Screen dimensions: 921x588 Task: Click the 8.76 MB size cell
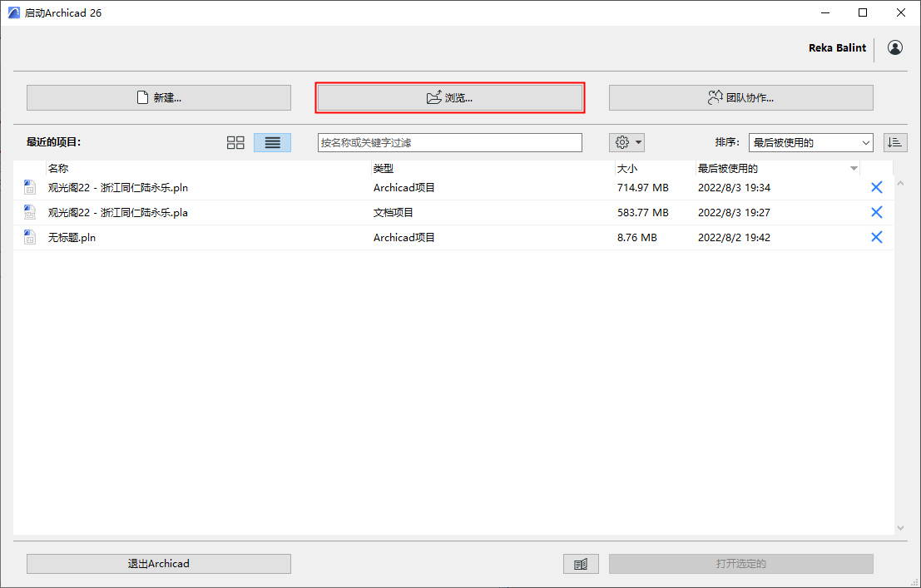tap(636, 238)
